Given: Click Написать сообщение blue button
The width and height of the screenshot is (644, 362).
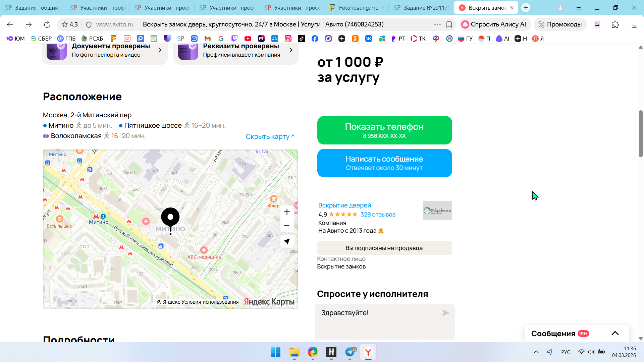Looking at the screenshot, I should click(384, 163).
